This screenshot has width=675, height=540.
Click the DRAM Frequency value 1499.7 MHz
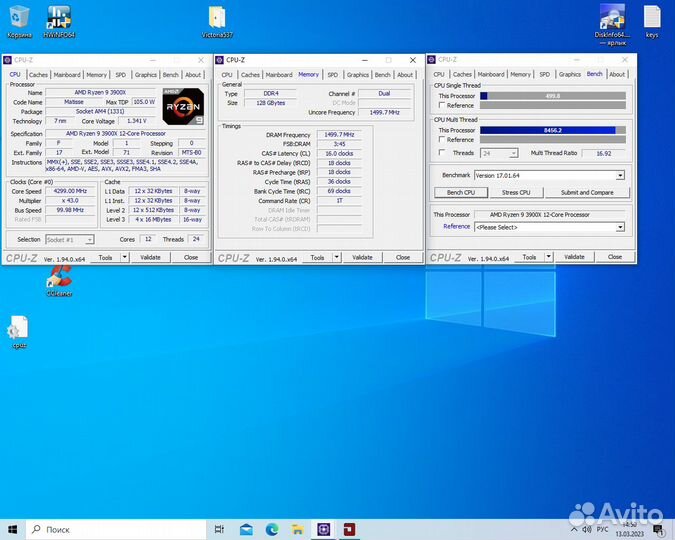(339, 134)
